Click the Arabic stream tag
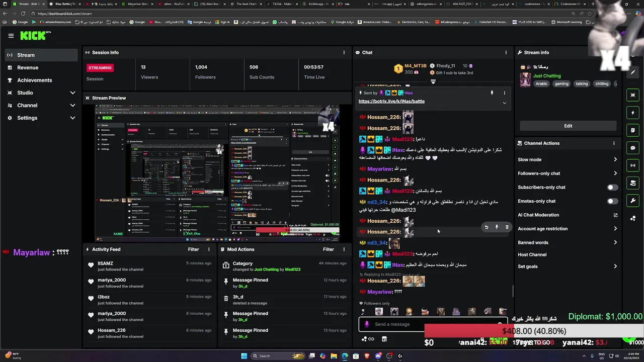The height and width of the screenshot is (362, 644). pyautogui.click(x=541, y=84)
